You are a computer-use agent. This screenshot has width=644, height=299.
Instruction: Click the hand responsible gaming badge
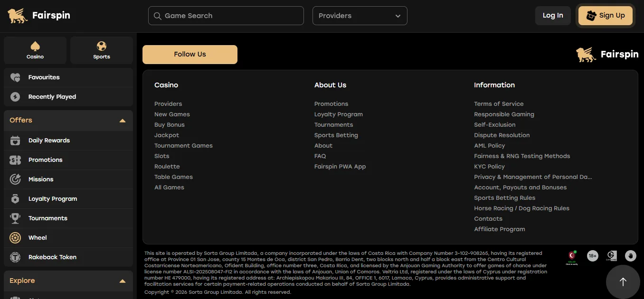(x=630, y=256)
